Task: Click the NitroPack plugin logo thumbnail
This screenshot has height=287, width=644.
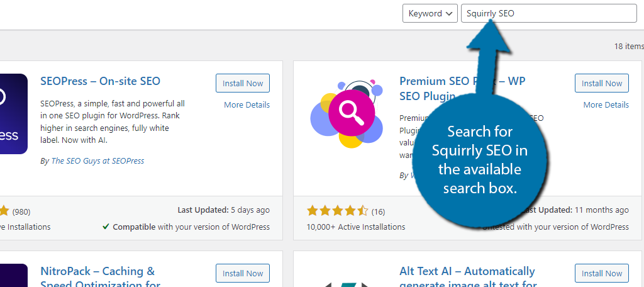Action: (x=14, y=276)
